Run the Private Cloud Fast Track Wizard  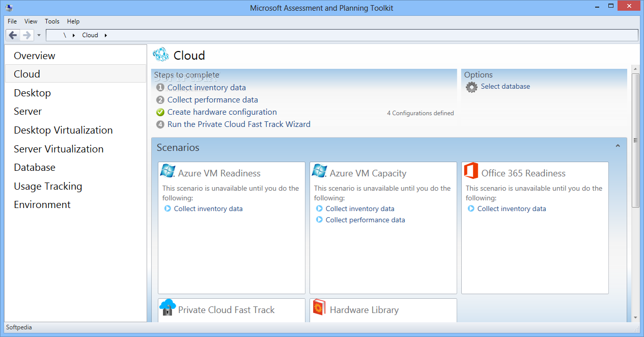[239, 124]
